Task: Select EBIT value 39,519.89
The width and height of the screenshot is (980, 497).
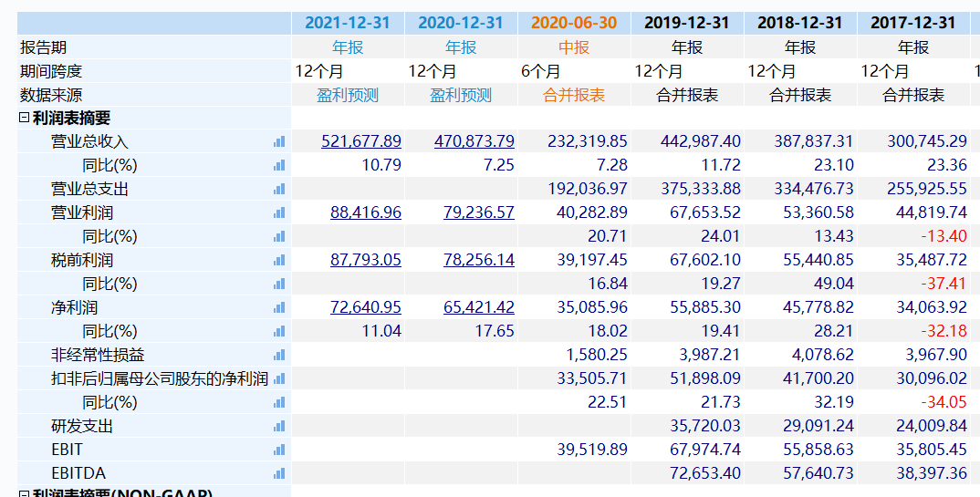Action: click(x=592, y=450)
